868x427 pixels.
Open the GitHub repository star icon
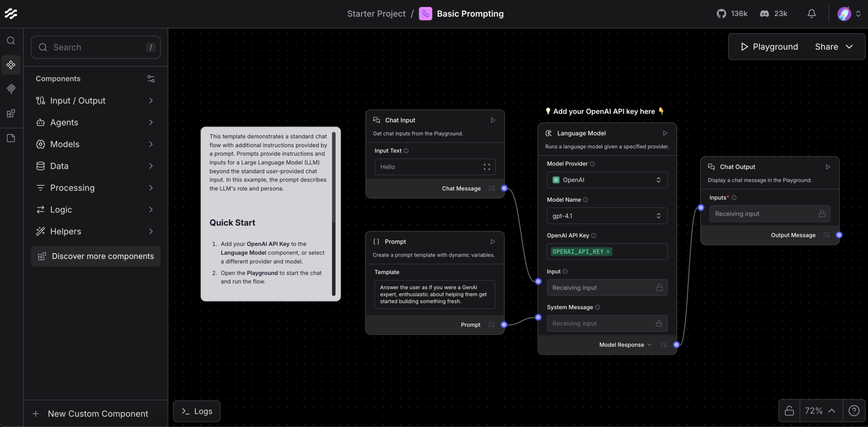[x=721, y=14]
